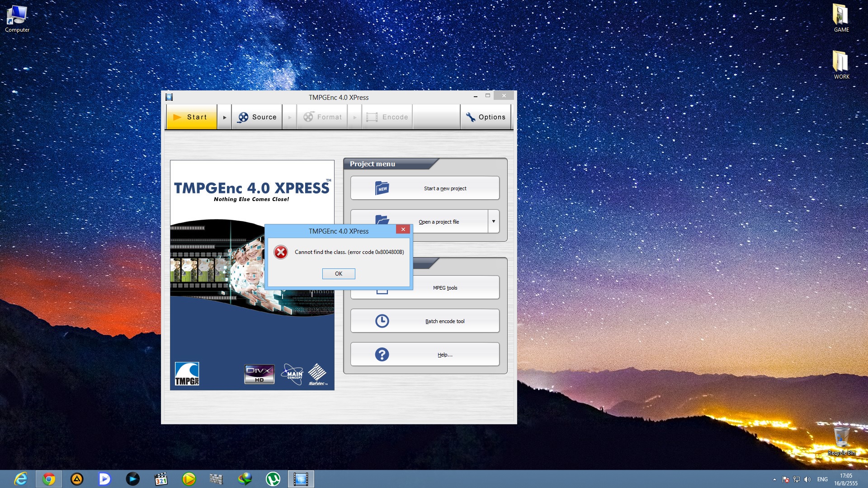Image resolution: width=868 pixels, height=488 pixels.
Task: Click the TMPG logo on the splash image
Action: click(x=187, y=374)
